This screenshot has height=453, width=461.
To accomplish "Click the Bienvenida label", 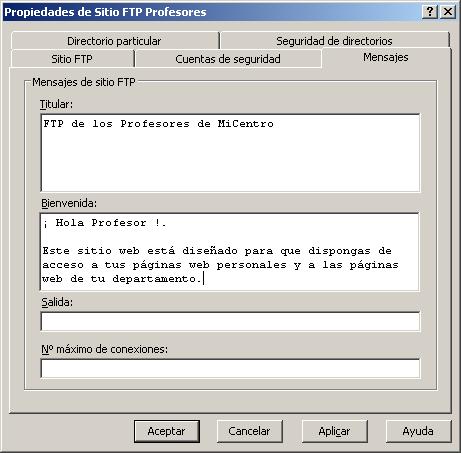I will (69, 203).
